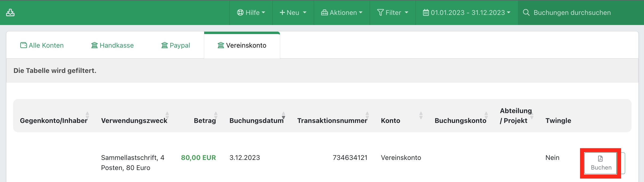Sort table by Betrag sort arrows
Image resolution: width=644 pixels, height=182 pixels.
coord(216,115)
